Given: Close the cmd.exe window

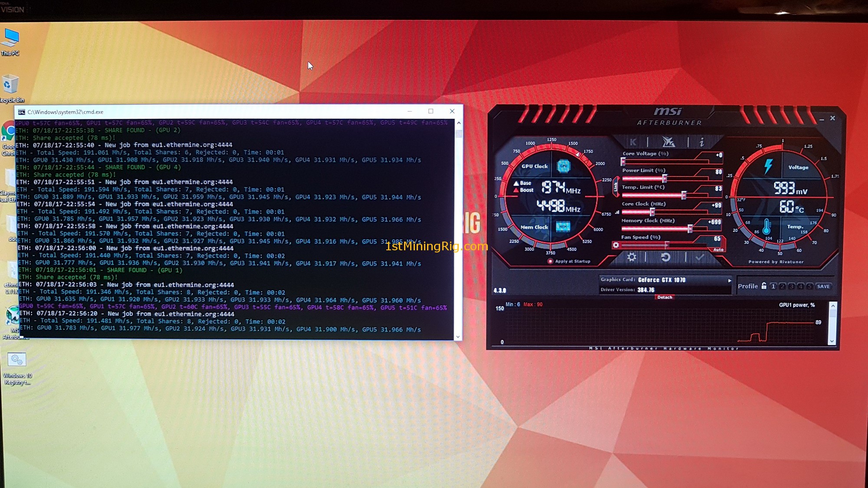Looking at the screenshot, I should (x=452, y=111).
